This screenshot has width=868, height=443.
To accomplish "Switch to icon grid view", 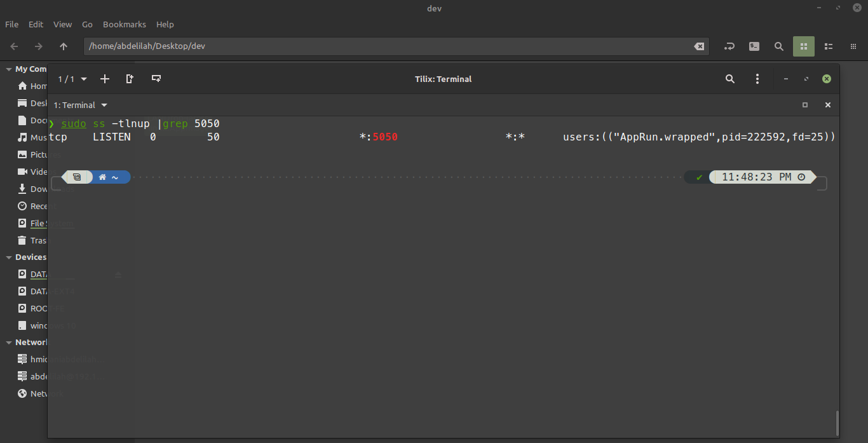I will 803,46.
